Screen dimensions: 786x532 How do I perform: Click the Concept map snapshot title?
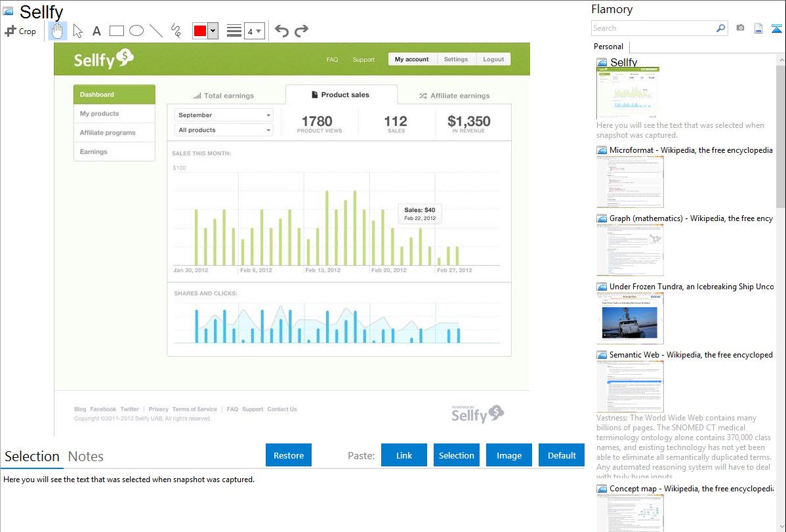[x=692, y=489]
